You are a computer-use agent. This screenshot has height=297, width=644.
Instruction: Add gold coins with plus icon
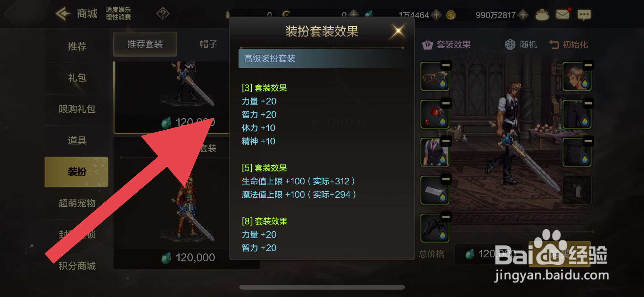click(x=523, y=15)
